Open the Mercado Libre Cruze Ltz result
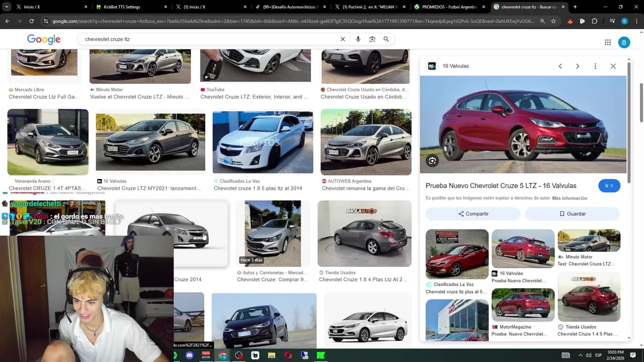Image resolution: width=644 pixels, height=362 pixels. [44, 97]
